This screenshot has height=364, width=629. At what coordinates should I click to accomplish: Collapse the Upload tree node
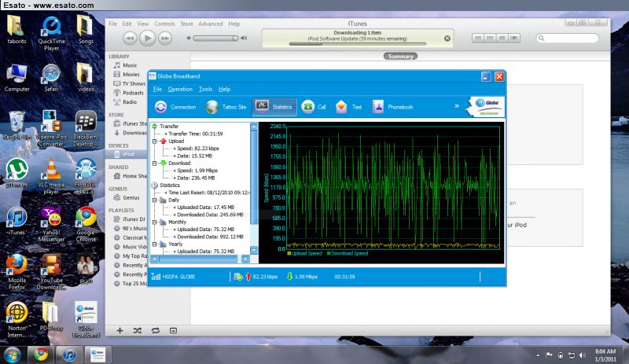tap(154, 141)
